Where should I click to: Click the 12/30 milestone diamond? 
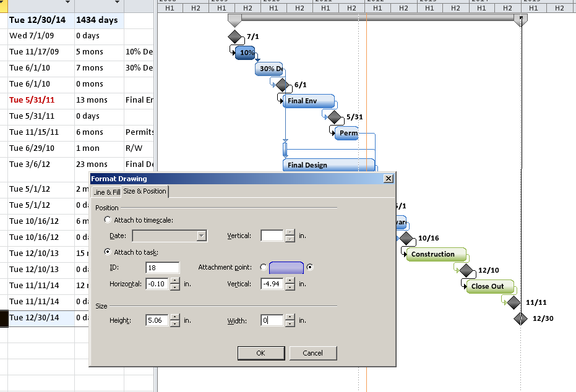coord(520,318)
